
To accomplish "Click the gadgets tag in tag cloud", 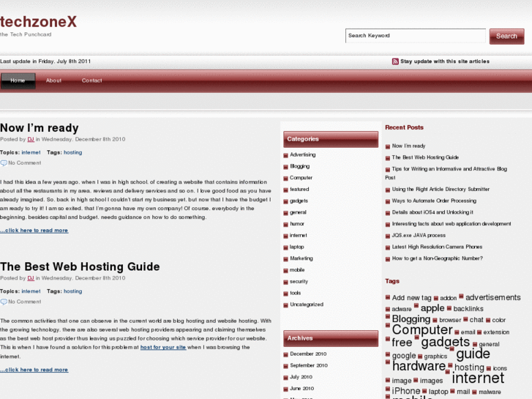I will (x=446, y=342).
